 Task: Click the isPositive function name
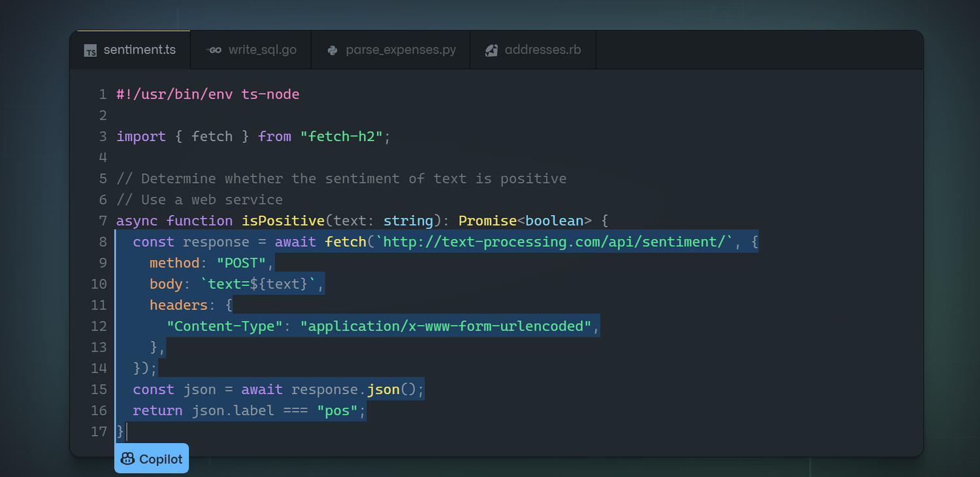pos(283,221)
